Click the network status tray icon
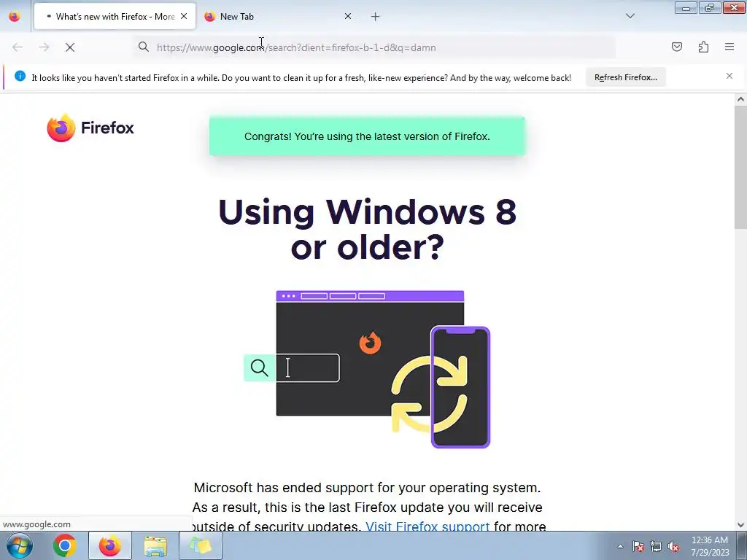 [656, 546]
